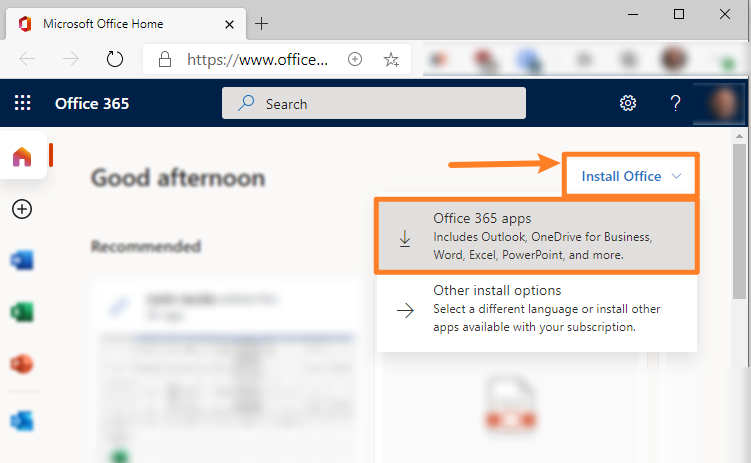Viewport: 751px width, 463px height.
Task: Open a new browser tab
Action: tap(262, 23)
